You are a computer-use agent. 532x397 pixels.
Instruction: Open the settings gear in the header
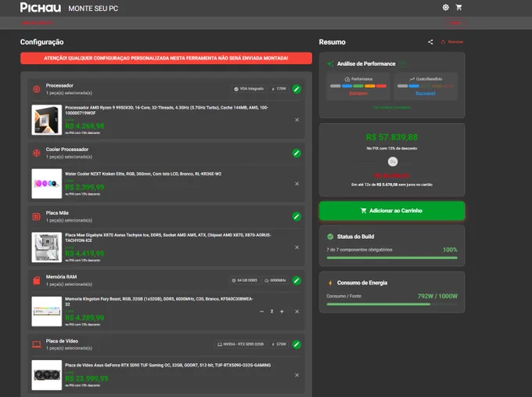445,8
